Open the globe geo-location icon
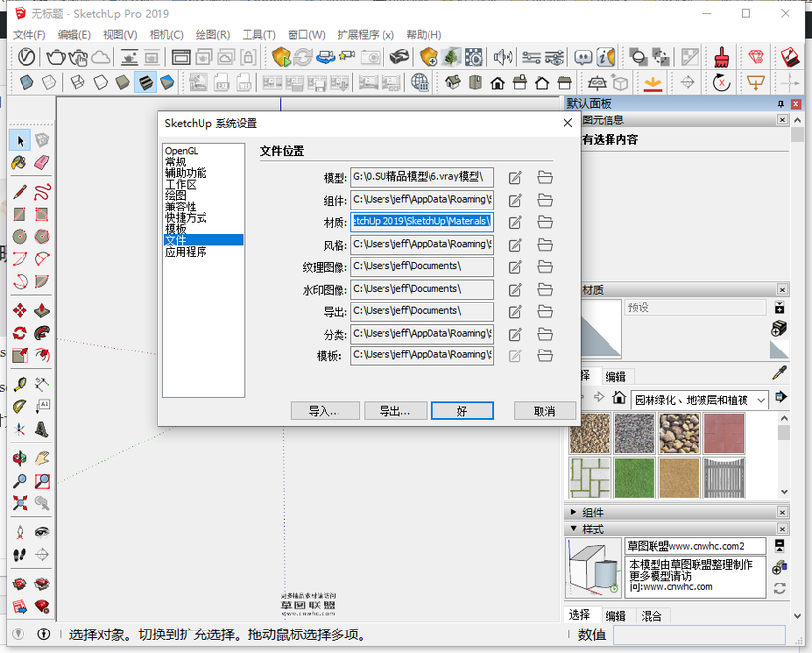Image resolution: width=812 pixels, height=653 pixels. 420,82
